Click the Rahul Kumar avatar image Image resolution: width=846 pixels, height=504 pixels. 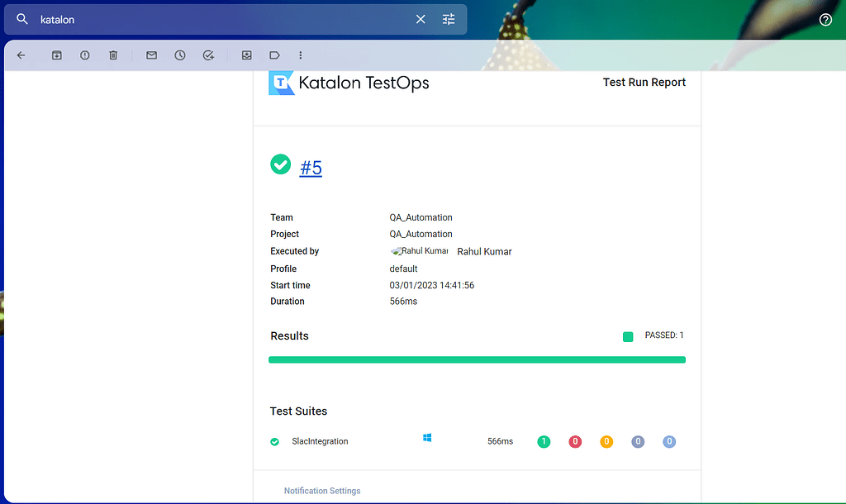[420, 251]
